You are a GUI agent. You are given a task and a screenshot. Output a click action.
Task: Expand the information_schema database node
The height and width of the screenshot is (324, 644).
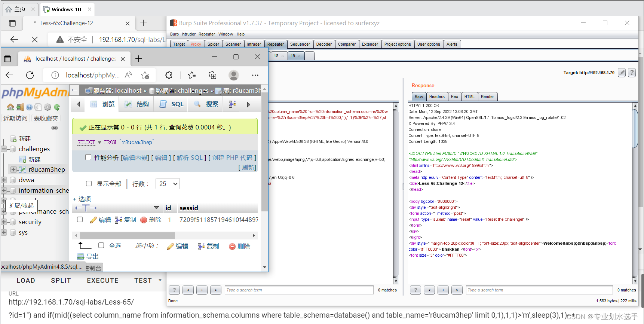(4, 190)
